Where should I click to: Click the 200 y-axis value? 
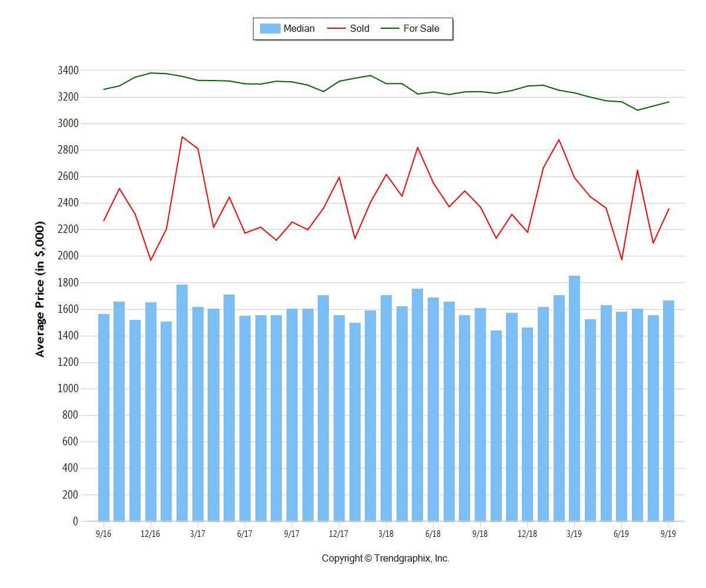[x=70, y=495]
